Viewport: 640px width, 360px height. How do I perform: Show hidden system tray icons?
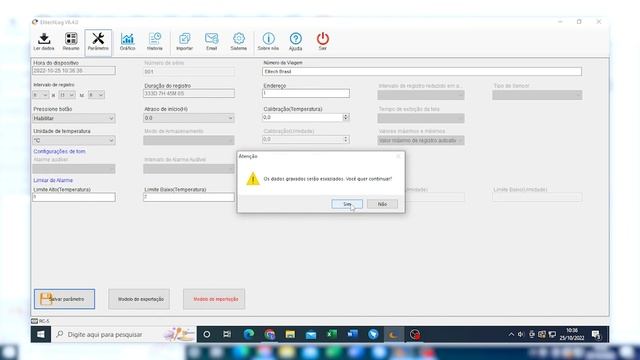point(511,334)
